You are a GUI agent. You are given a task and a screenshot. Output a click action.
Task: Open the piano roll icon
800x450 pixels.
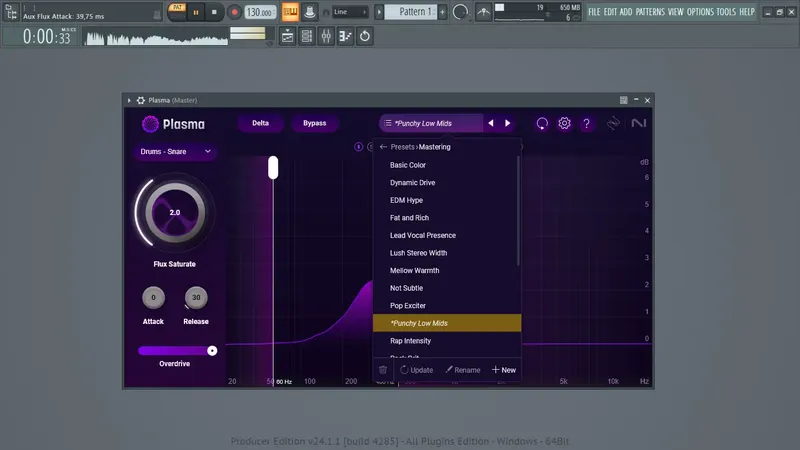click(345, 36)
